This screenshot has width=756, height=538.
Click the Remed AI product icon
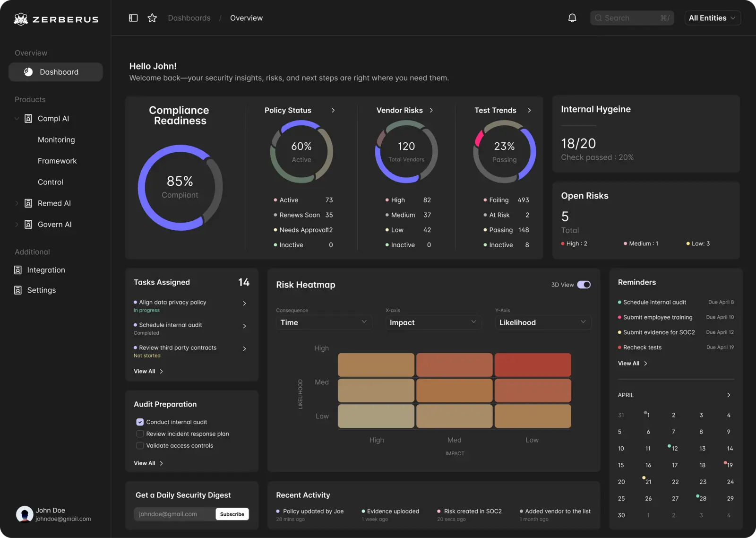tap(28, 203)
